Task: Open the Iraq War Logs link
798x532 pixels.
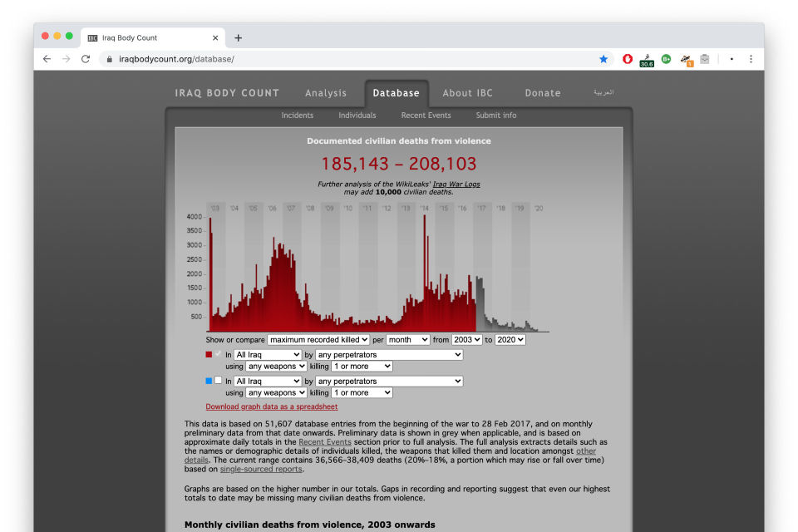Action: pyautogui.click(x=456, y=184)
